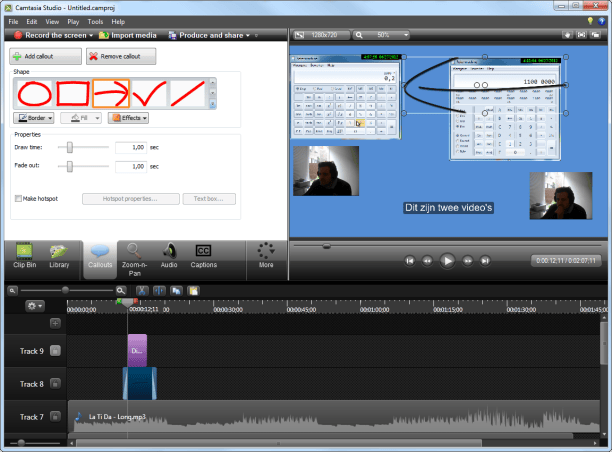Open the Record the screen dropdown

(x=53, y=35)
